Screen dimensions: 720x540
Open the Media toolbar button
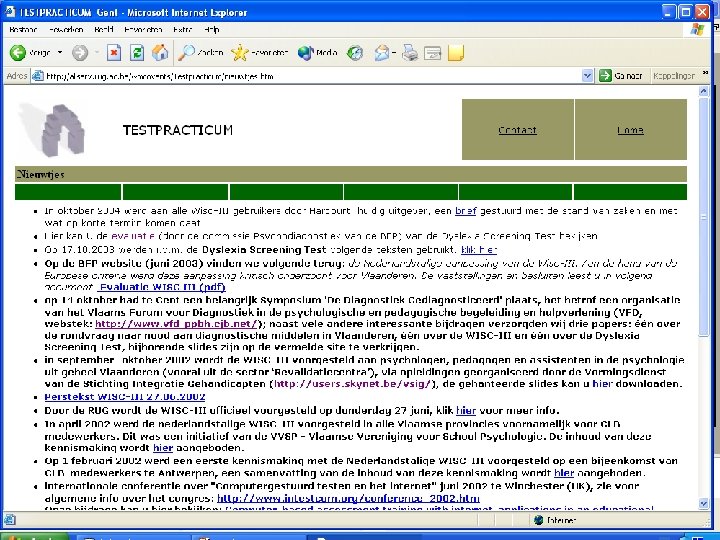point(318,53)
